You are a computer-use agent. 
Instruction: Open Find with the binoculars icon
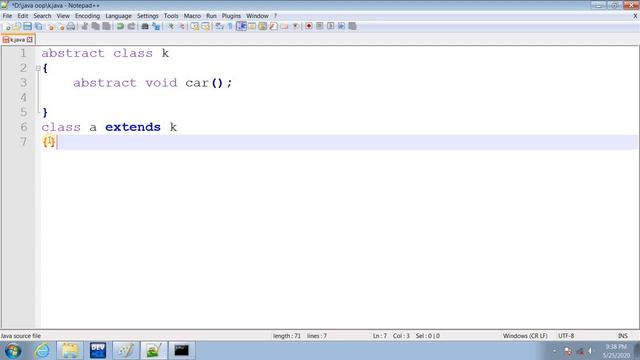pos(145,27)
